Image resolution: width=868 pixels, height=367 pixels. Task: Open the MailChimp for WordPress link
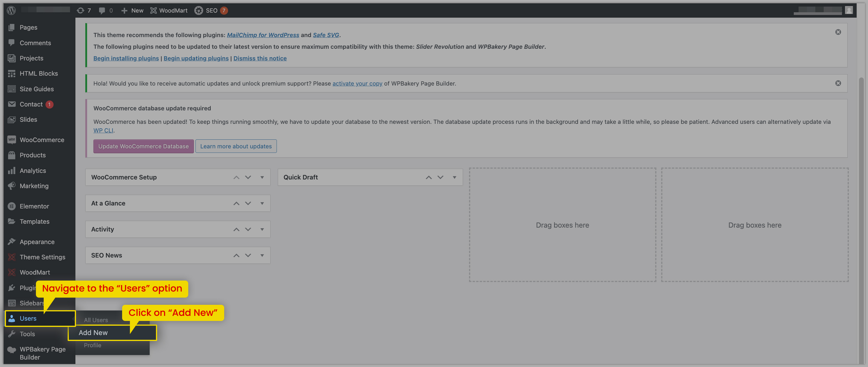click(x=263, y=35)
